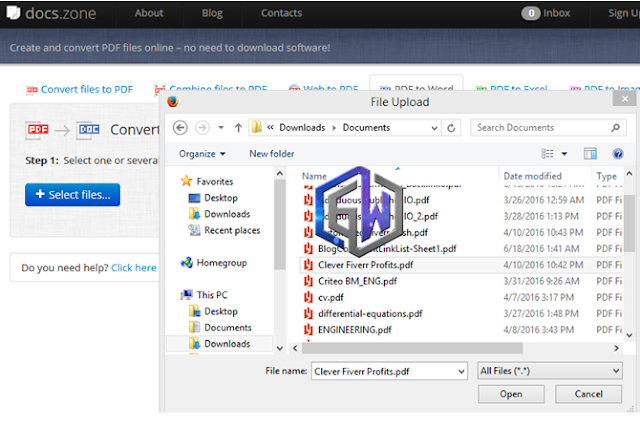640x448 pixels.
Task: Select differential-equations.pdf in the list
Action: (370, 314)
